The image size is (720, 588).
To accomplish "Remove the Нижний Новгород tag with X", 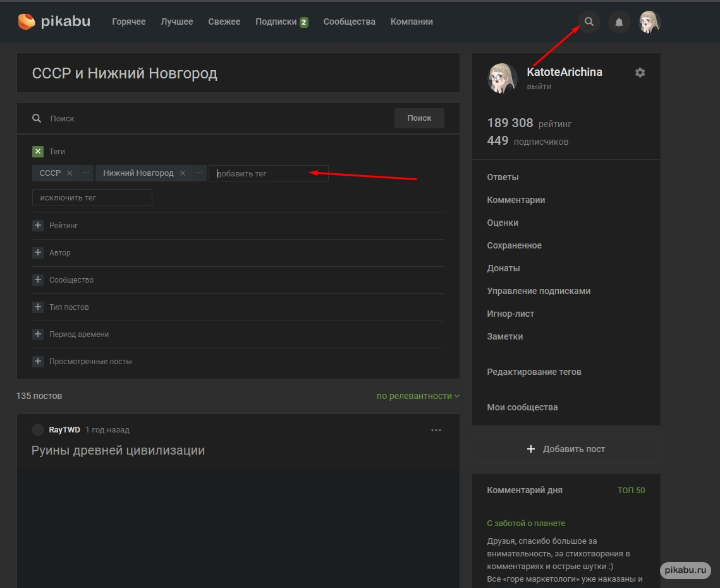I will [183, 173].
